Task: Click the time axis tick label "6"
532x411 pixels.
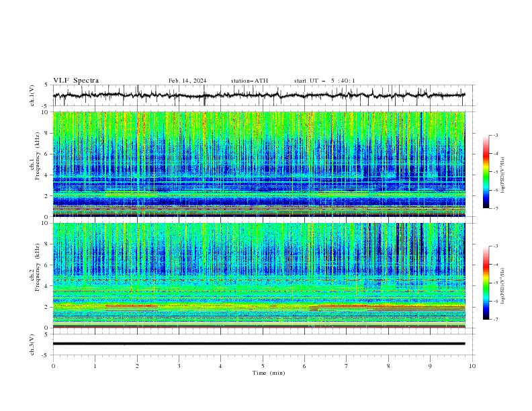Action: [x=304, y=366]
